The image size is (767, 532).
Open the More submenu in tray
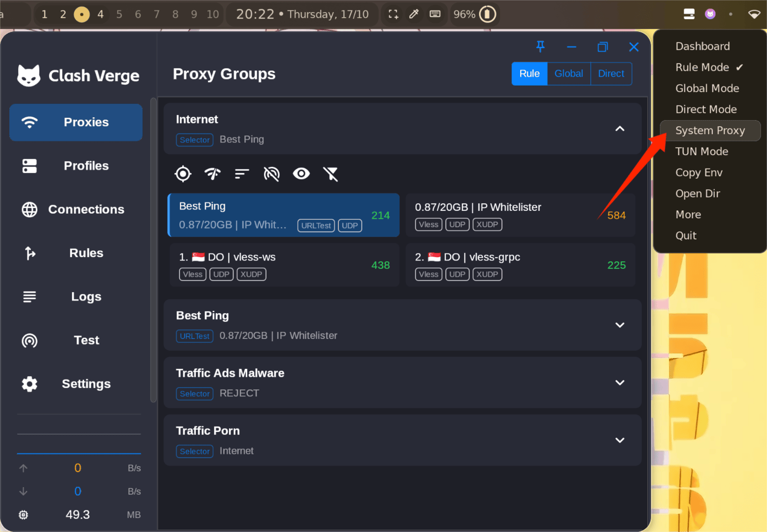710,215
